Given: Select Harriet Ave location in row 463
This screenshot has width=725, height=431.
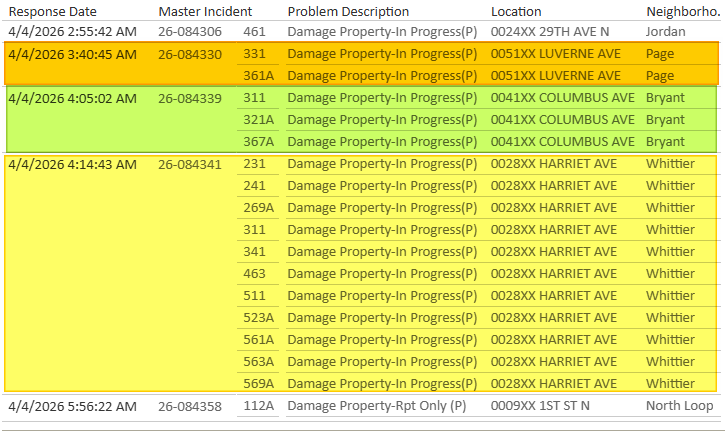Looking at the screenshot, I should click(x=553, y=273).
